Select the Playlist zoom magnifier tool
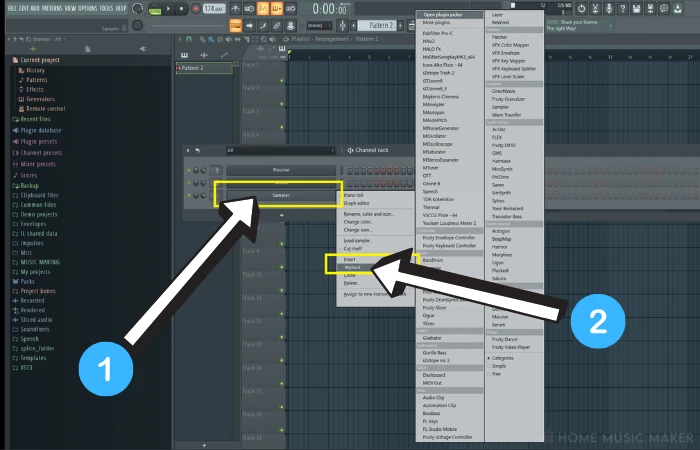This screenshot has height=450, width=700. point(264,39)
